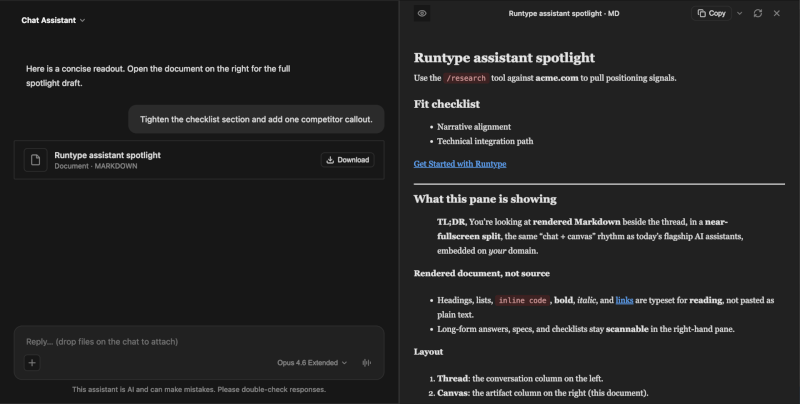Select the 'What this pane is showing' heading

(x=485, y=199)
